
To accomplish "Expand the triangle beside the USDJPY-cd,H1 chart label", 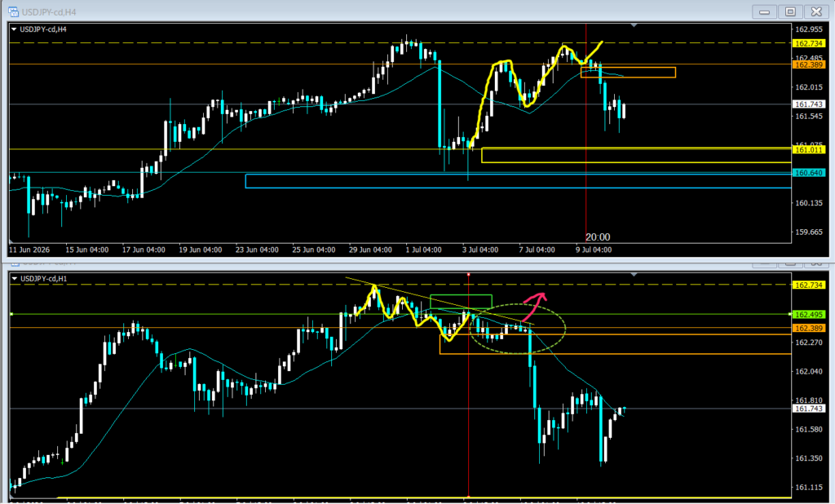I will point(15,279).
